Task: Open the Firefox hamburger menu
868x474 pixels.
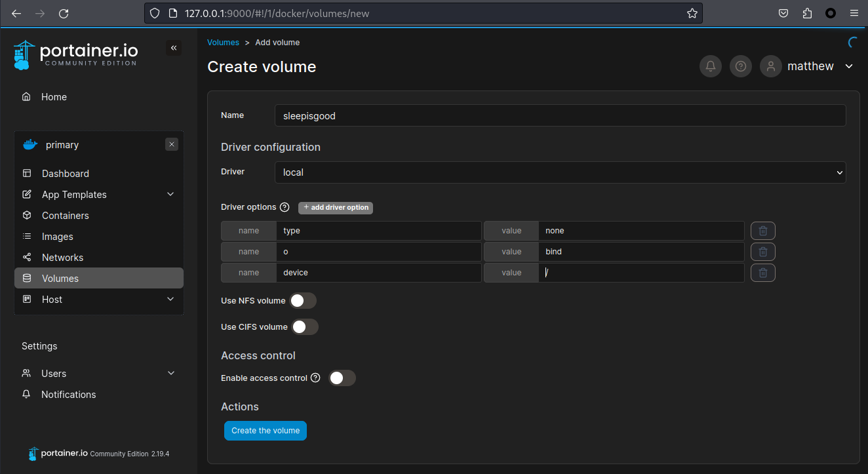Action: click(854, 13)
